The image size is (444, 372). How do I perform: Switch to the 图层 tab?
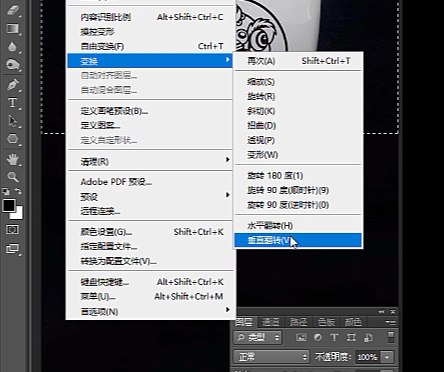244,322
